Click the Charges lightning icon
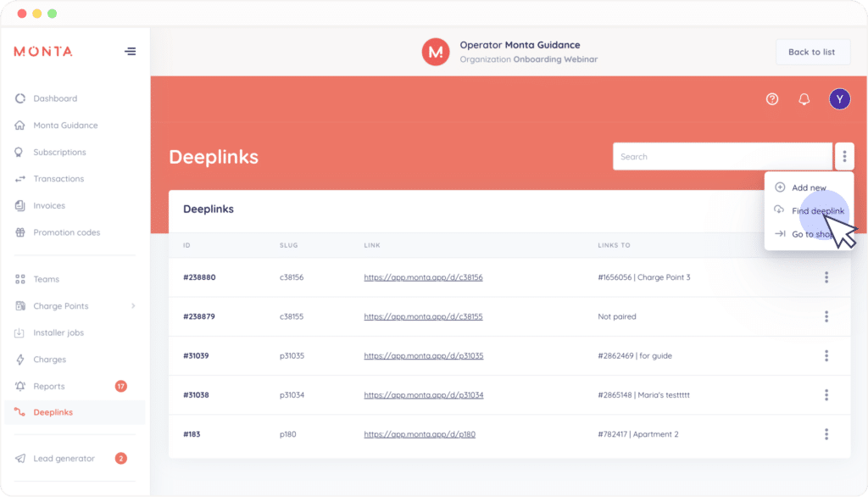868x497 pixels. 20,360
